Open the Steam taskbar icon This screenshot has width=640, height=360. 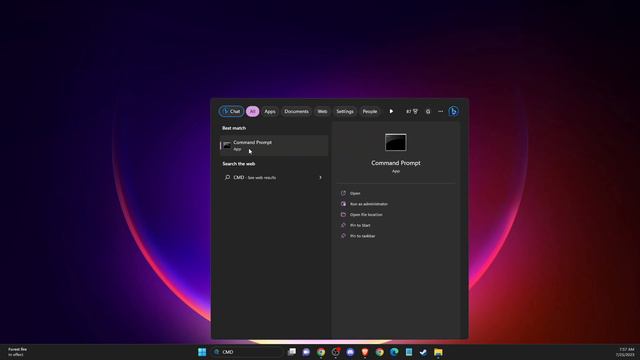(x=423, y=352)
